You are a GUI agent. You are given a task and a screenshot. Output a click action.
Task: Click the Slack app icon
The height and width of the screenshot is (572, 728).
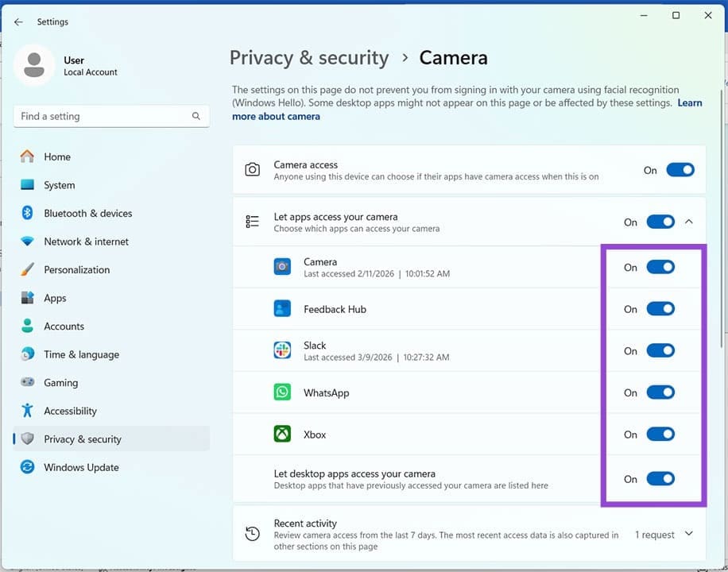click(282, 350)
